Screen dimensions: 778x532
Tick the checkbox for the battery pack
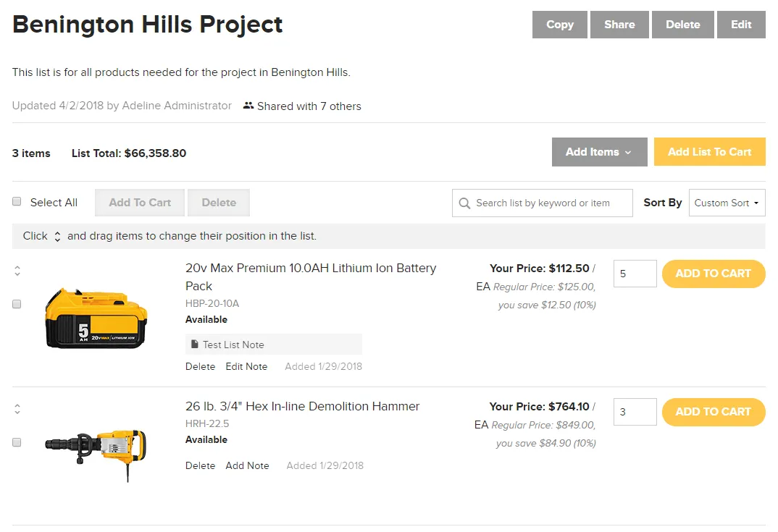coord(17,304)
